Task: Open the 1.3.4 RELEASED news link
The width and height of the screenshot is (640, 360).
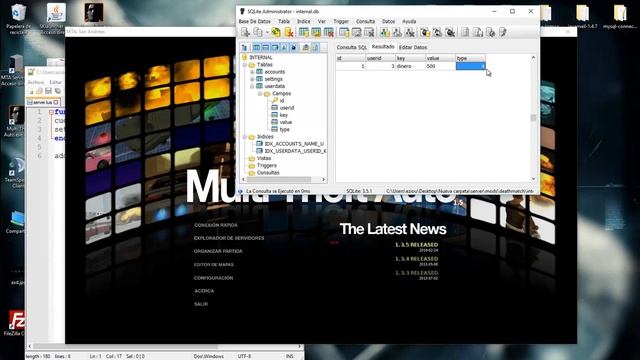Action: click(x=416, y=259)
